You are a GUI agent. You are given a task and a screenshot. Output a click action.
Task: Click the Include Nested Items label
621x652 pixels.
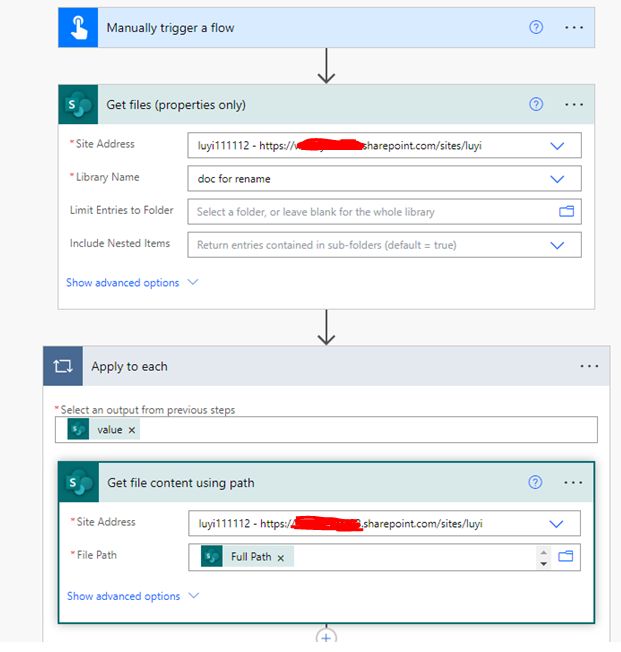pyautogui.click(x=120, y=243)
